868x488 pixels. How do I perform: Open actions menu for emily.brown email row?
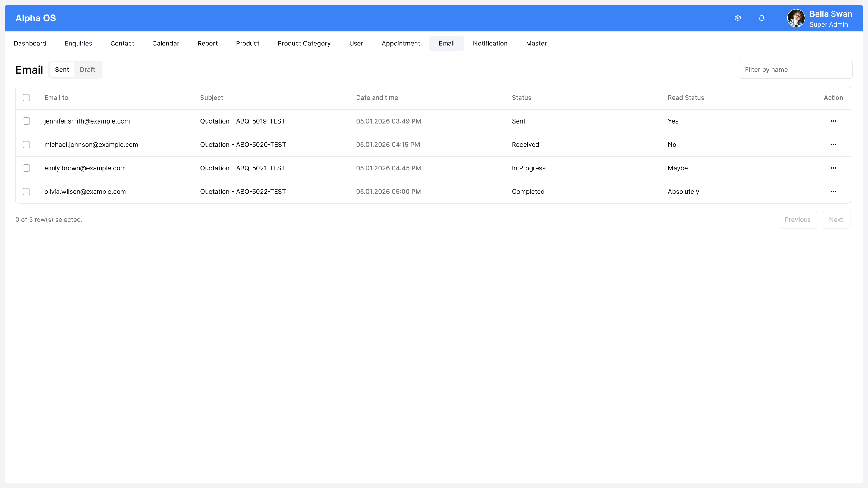[x=833, y=168]
